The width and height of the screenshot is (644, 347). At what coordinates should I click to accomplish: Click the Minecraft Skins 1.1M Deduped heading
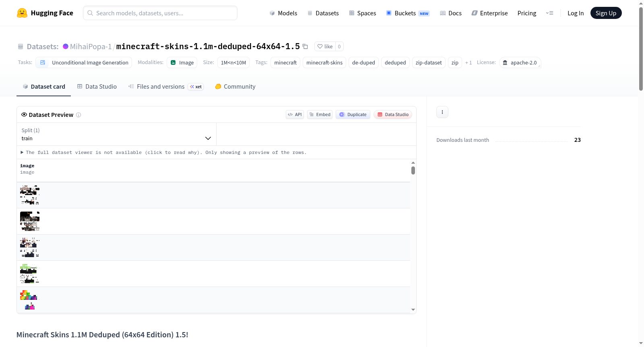(102, 335)
